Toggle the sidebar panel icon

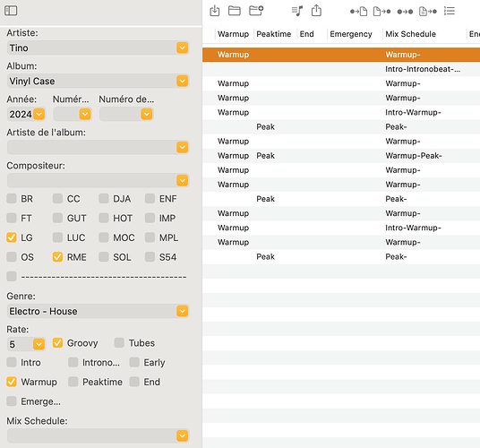tap(11, 11)
